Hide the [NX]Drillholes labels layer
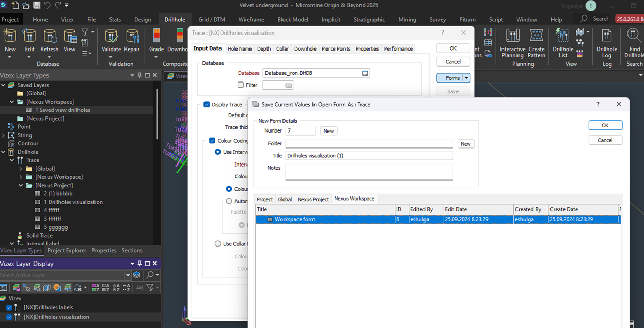This screenshot has width=644, height=328. coord(9,308)
